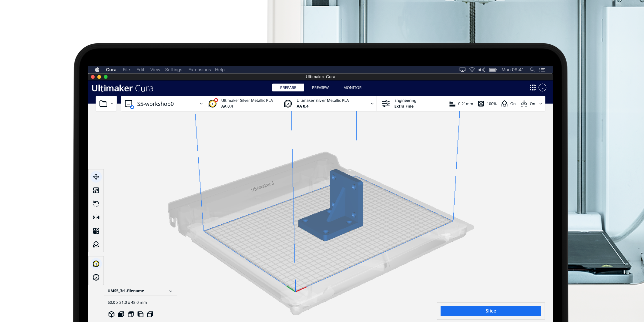Open the account avatar labeled L
This screenshot has height=322, width=644.
coord(543,88)
